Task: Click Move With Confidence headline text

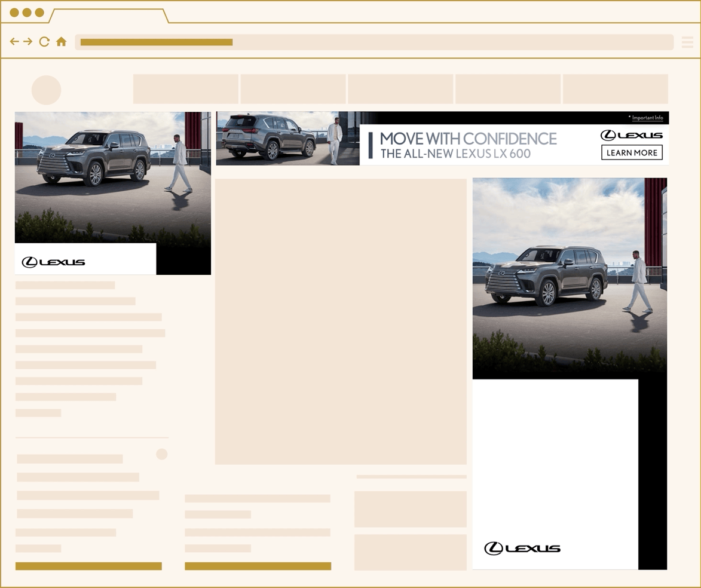Action: 468,139
